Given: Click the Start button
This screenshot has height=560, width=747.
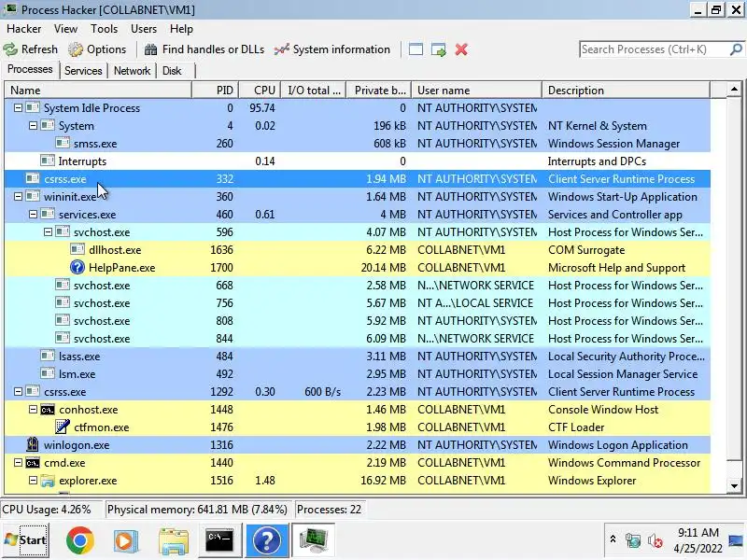Looking at the screenshot, I should pos(25,540).
